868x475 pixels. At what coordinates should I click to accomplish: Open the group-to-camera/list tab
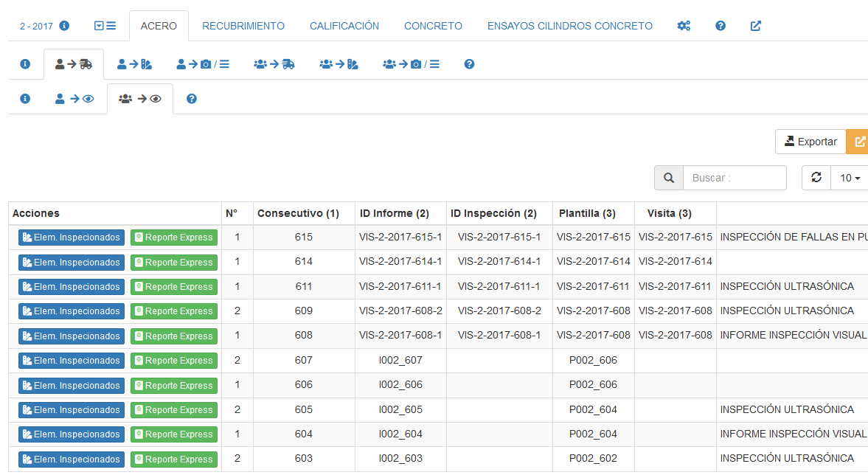click(x=411, y=64)
